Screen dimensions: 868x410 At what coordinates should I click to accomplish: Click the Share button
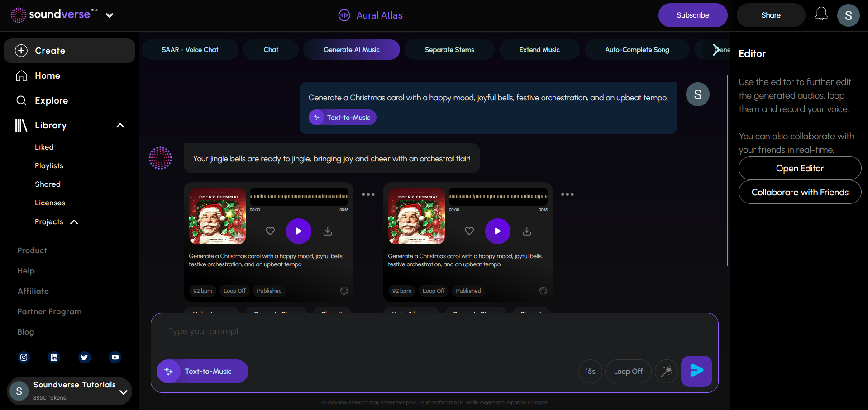click(x=770, y=15)
